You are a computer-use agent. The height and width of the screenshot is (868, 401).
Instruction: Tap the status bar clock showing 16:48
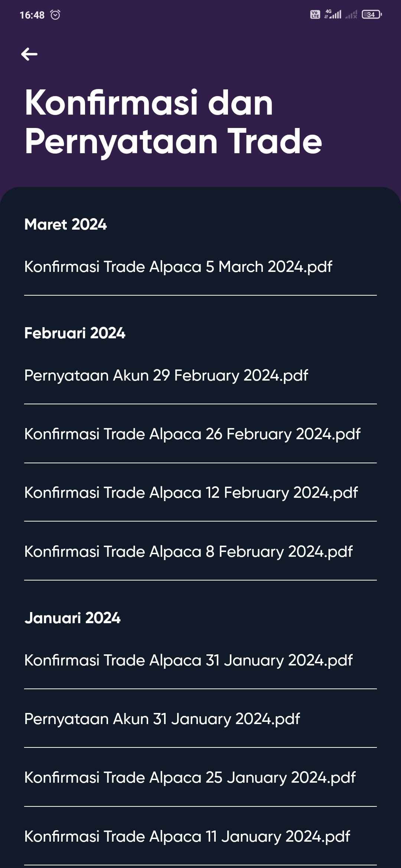click(x=32, y=15)
